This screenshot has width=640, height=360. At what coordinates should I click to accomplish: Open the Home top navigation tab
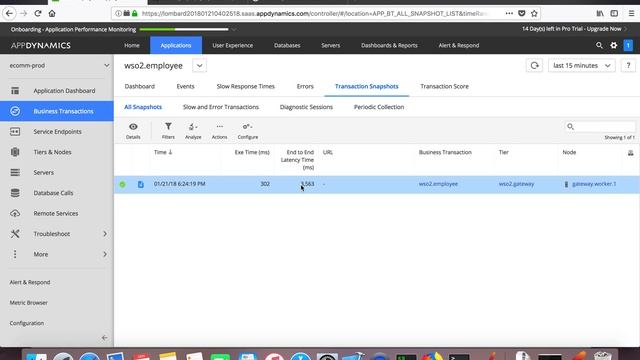tap(132, 45)
